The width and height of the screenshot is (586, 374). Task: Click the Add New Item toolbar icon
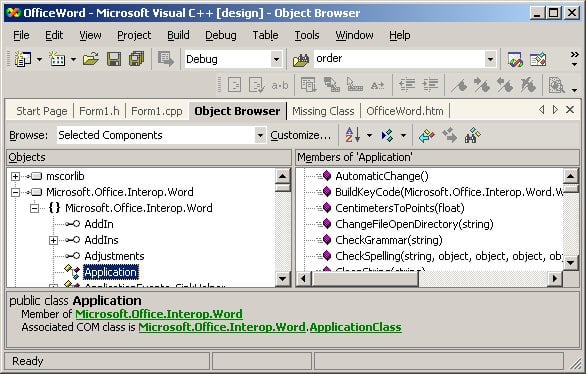pos(57,59)
